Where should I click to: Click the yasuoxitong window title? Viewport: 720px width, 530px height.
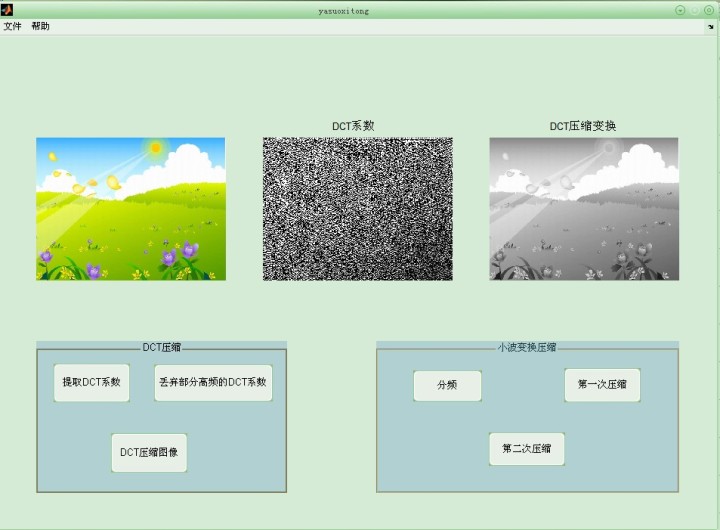[x=343, y=11]
